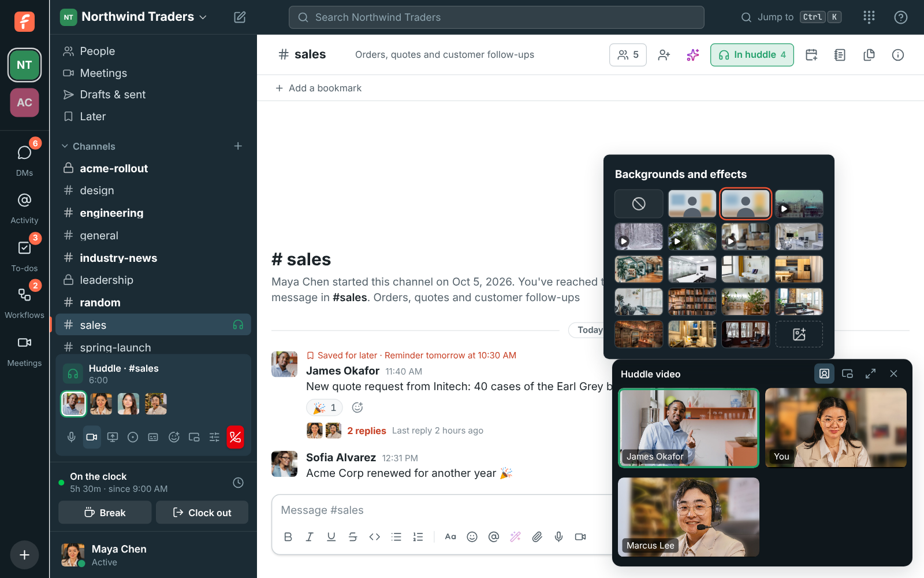924x578 pixels.
Task: Open channel details info icon
Action: pos(897,55)
